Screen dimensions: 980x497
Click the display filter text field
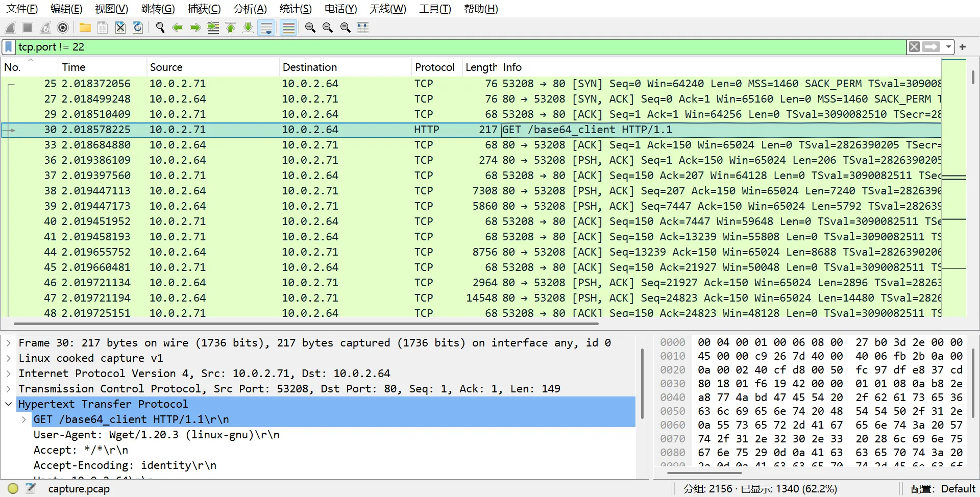pos(459,47)
